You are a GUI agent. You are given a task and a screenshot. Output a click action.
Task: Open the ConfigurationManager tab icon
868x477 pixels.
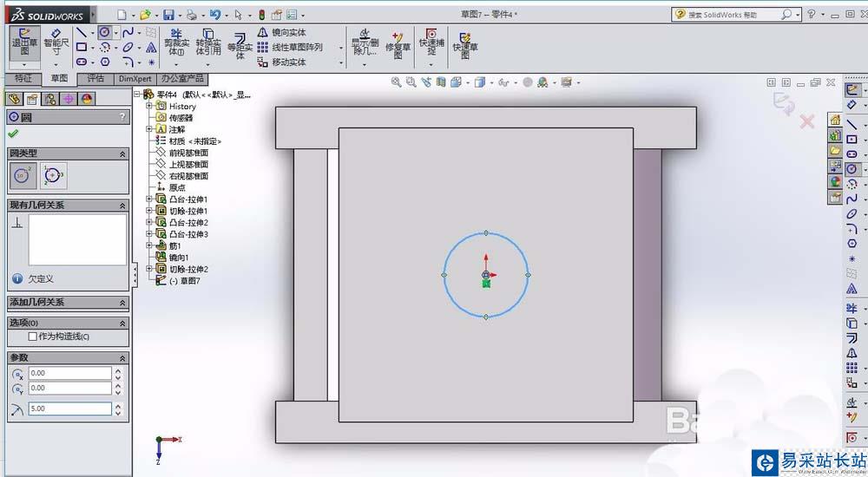[x=50, y=99]
